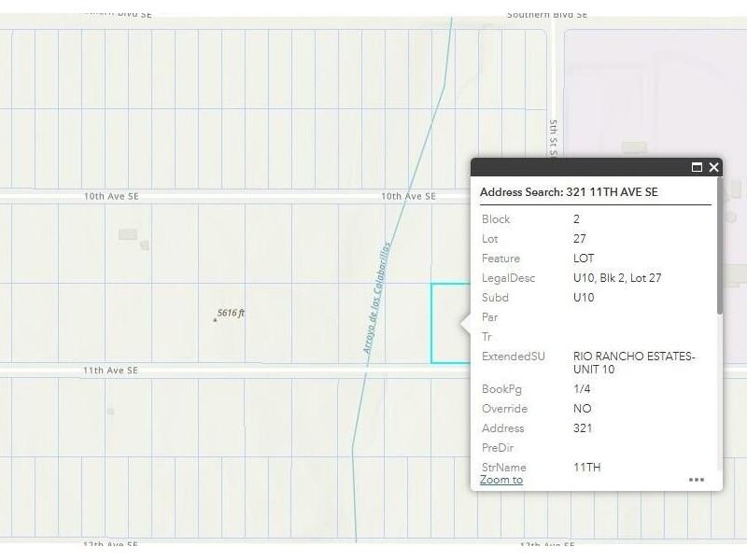Image resolution: width=747 pixels, height=560 pixels.
Task: Click the Zoom to link
Action: (x=501, y=480)
